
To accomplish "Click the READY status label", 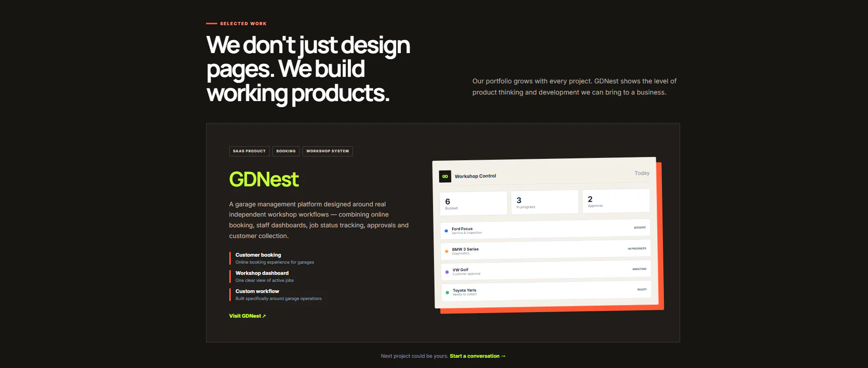I will click(642, 289).
